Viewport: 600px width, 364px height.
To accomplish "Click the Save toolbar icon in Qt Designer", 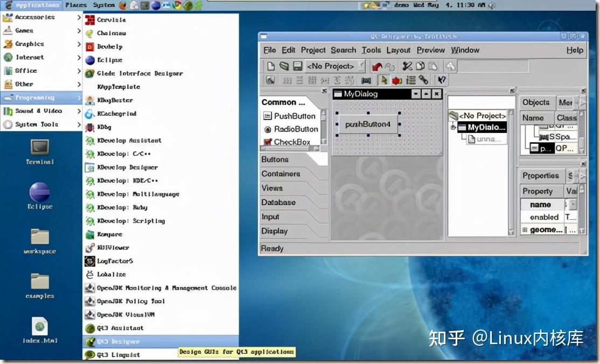I will pyautogui.click(x=298, y=66).
